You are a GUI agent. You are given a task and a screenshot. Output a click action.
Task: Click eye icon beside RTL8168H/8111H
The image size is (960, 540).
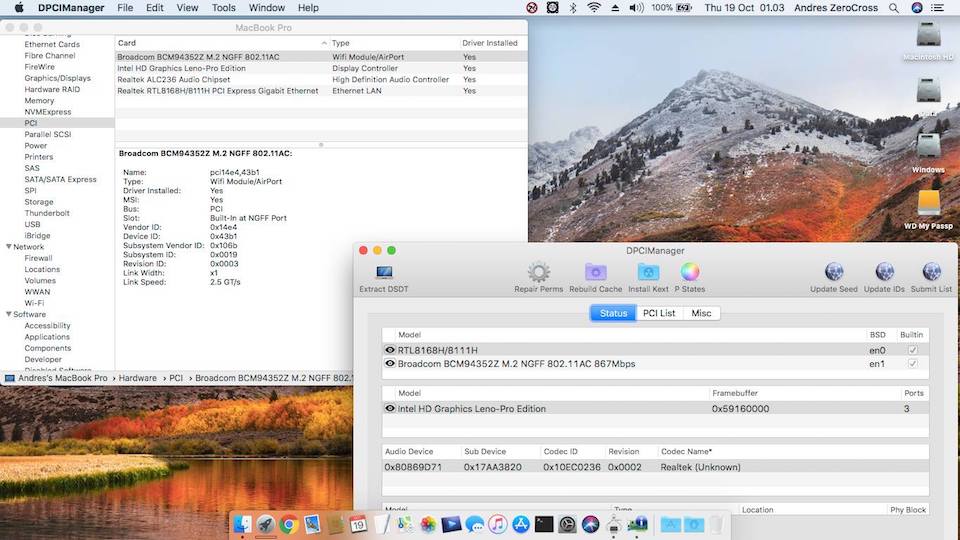pos(389,350)
